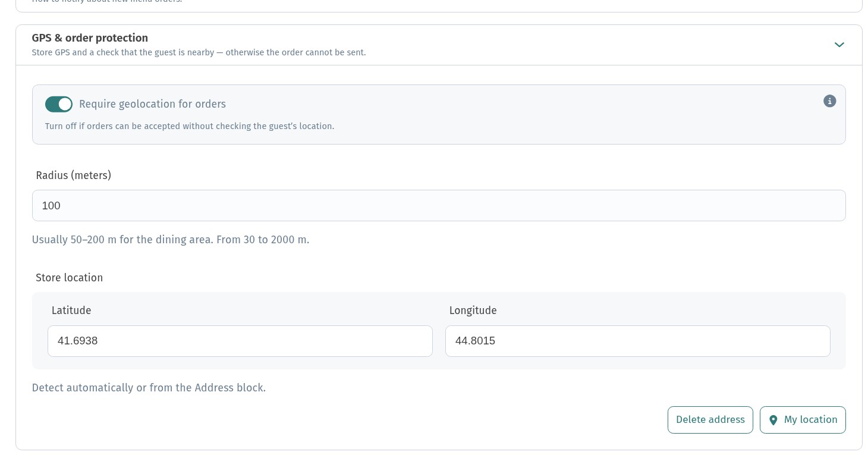Disable the Require geolocation for orders switch
This screenshot has width=868, height=458.
click(59, 104)
